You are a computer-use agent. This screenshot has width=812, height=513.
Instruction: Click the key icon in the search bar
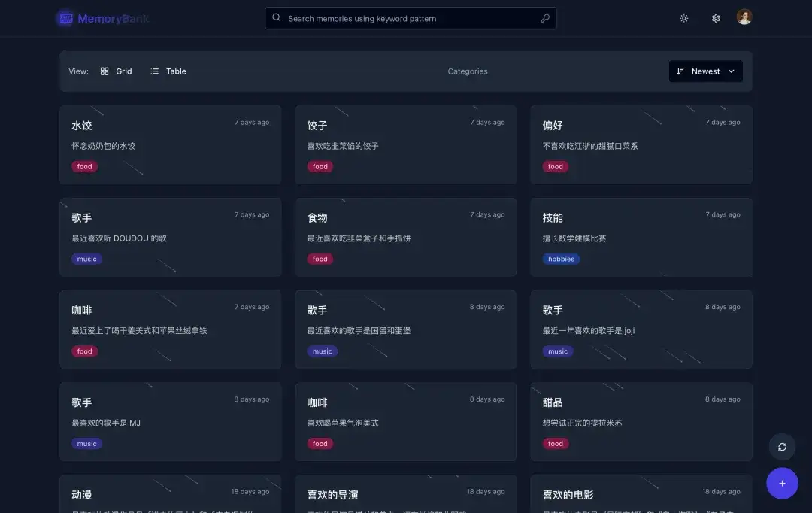[545, 18]
